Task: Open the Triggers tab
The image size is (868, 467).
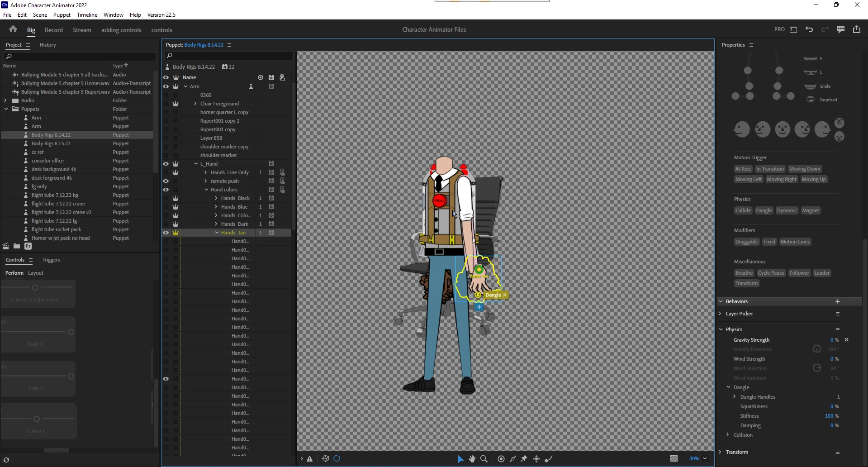Action: tap(51, 260)
